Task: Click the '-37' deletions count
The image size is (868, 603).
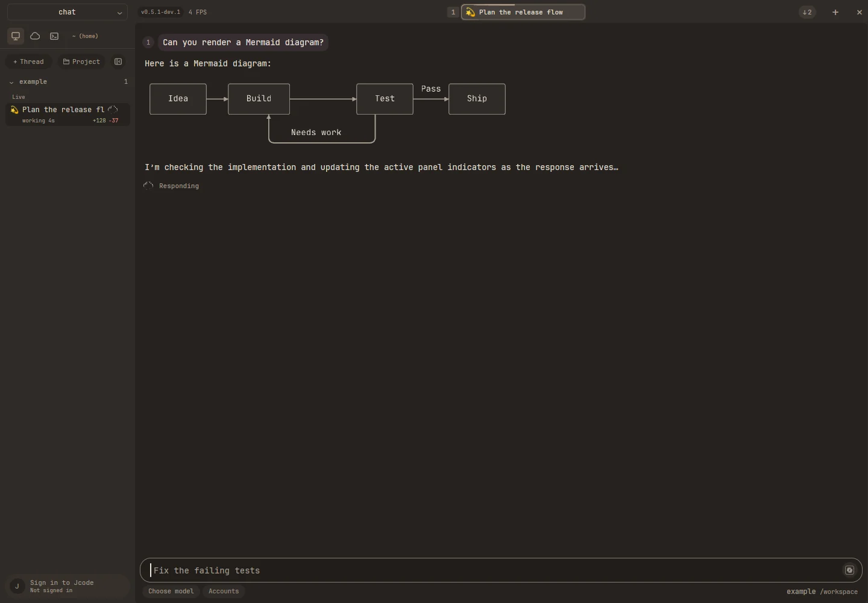Action: [x=113, y=121]
